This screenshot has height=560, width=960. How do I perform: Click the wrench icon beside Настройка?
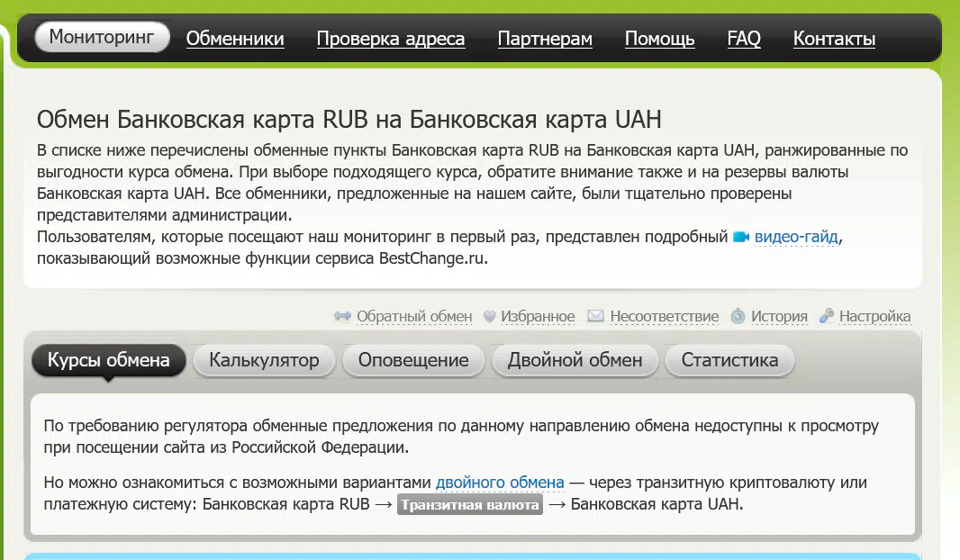[x=826, y=316]
